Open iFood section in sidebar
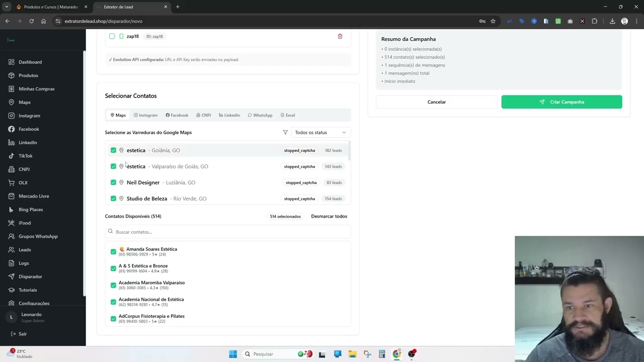The height and width of the screenshot is (362, 644). (x=25, y=223)
